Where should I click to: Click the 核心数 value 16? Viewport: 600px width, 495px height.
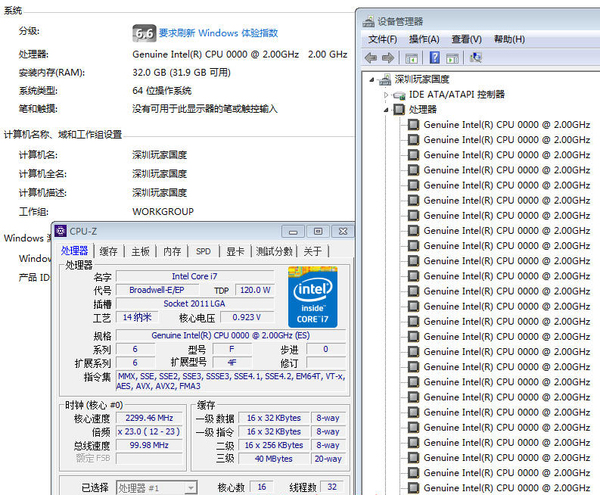[262, 487]
